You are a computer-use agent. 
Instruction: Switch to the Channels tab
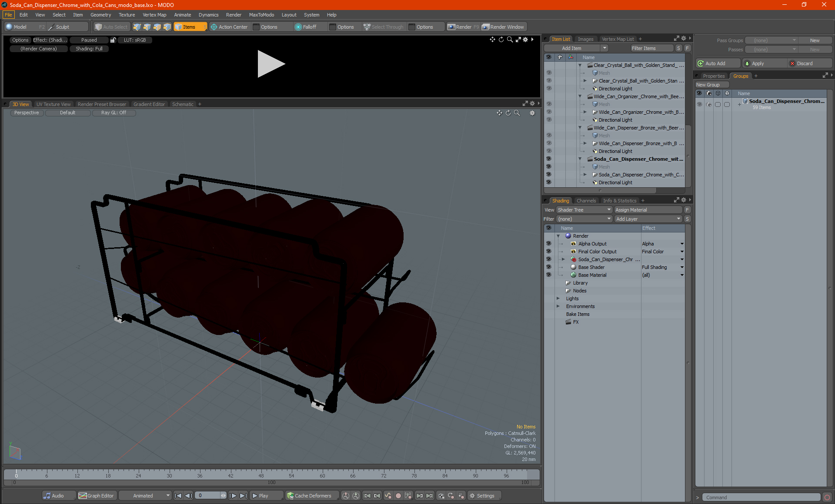586,201
